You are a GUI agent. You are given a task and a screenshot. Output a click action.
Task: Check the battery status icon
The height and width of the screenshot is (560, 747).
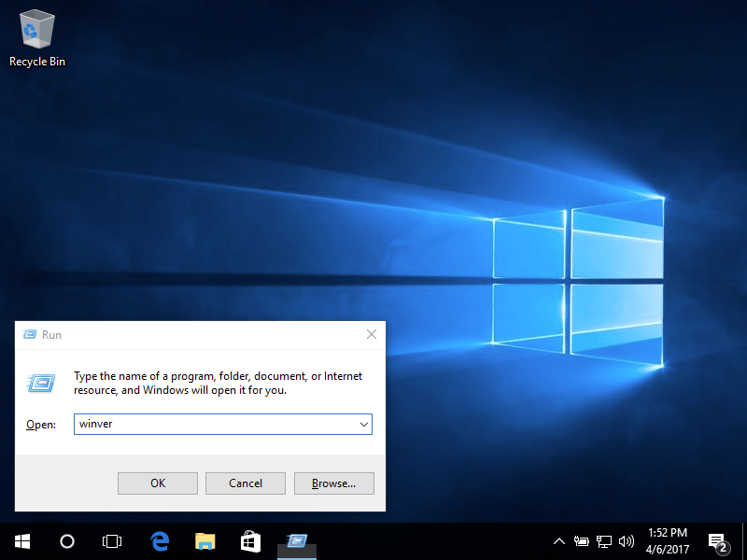(x=581, y=540)
